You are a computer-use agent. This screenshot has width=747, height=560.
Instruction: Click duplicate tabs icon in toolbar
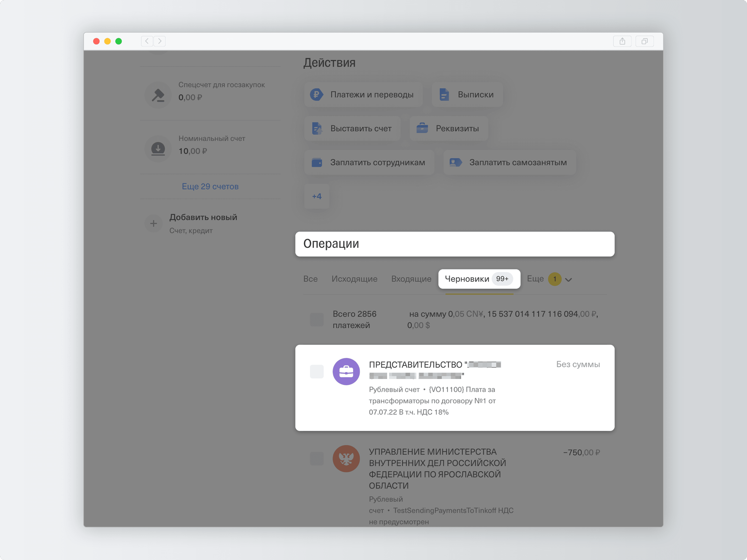click(x=644, y=41)
